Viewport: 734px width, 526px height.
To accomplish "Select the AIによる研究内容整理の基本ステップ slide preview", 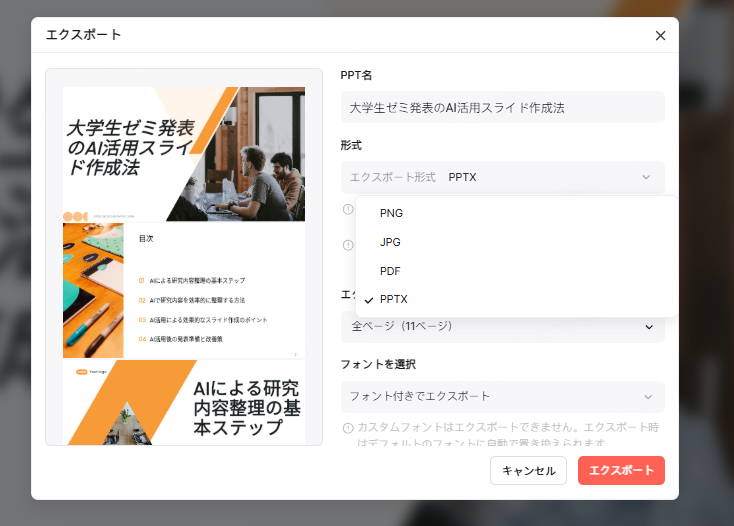I will point(184,402).
